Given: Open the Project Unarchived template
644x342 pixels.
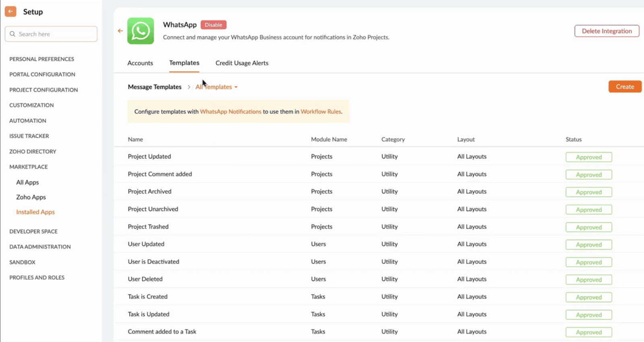Looking at the screenshot, I should click(153, 209).
